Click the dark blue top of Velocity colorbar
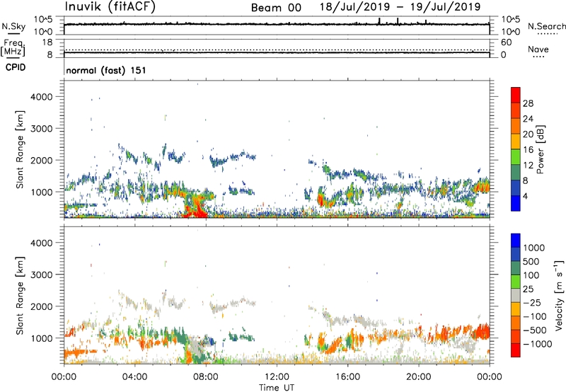The height and width of the screenshot is (392, 566). pyautogui.click(x=516, y=241)
